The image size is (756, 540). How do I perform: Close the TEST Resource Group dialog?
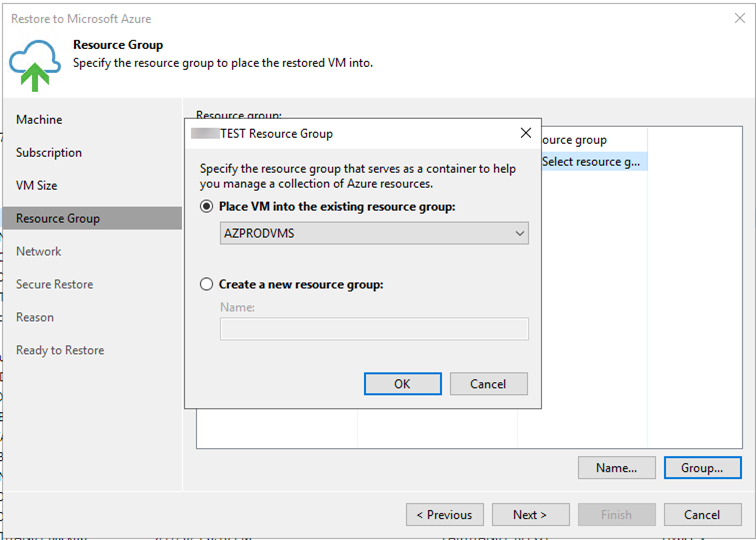point(526,133)
